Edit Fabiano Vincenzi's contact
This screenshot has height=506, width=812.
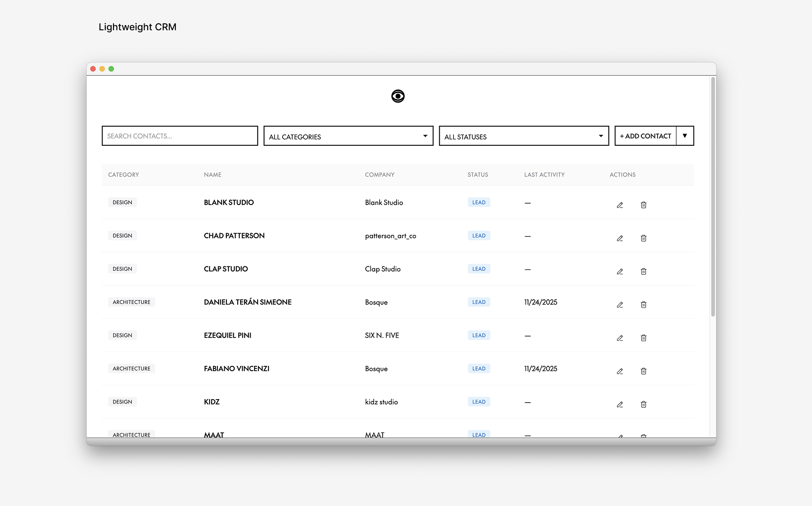point(620,371)
